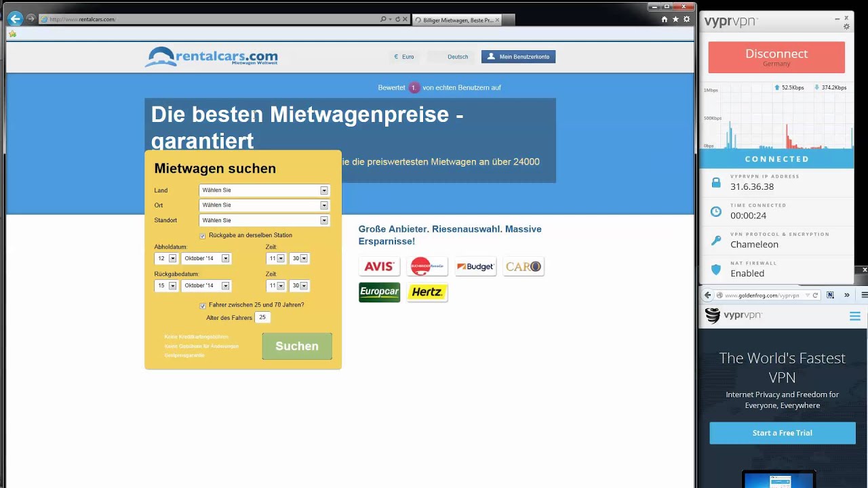Click the Budget logo

[475, 266]
